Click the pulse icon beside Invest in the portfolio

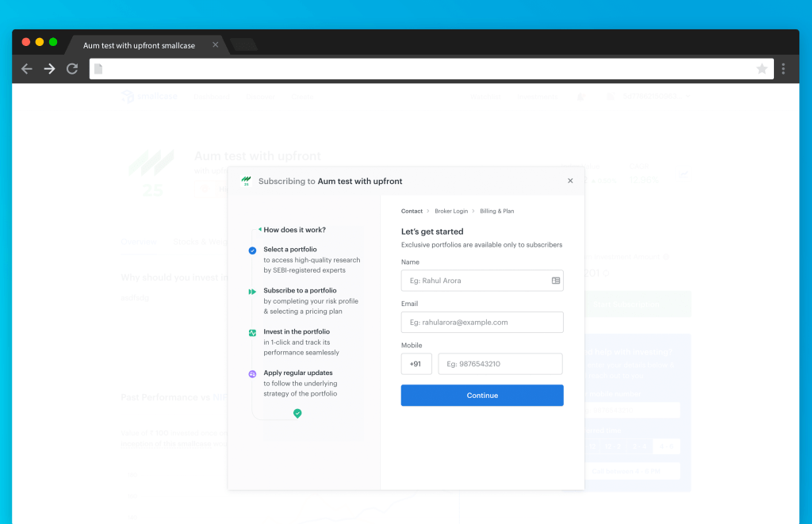point(252,332)
